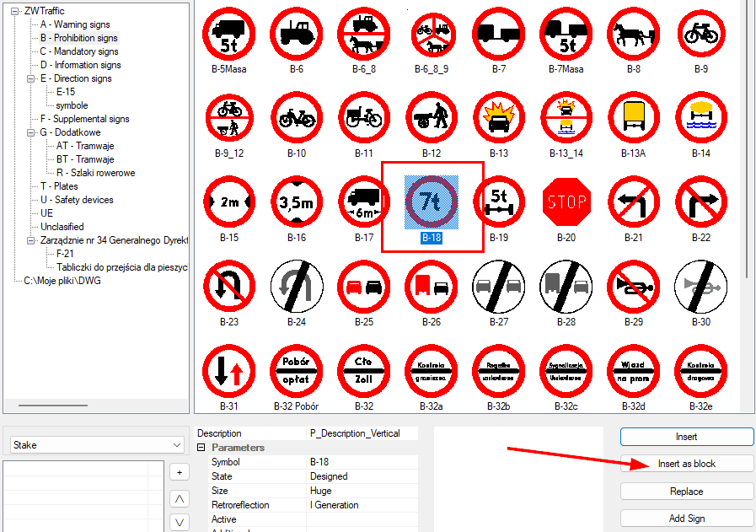The width and height of the screenshot is (756, 532).
Task: Collapse the ZWTraffic root node
Action: [15, 11]
